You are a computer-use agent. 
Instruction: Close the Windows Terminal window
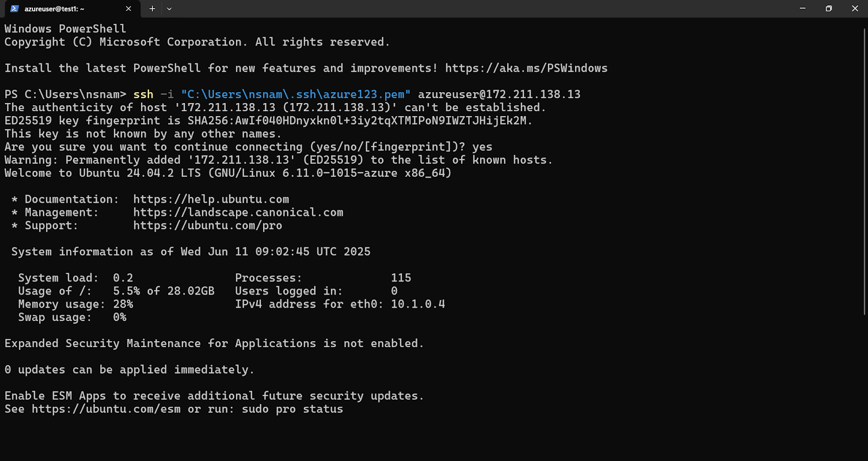click(x=854, y=9)
